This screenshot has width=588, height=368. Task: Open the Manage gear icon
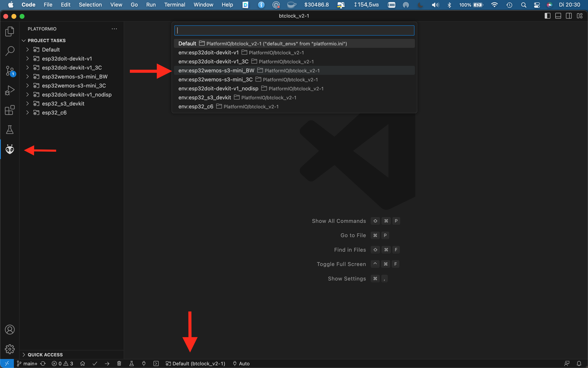tap(10, 349)
